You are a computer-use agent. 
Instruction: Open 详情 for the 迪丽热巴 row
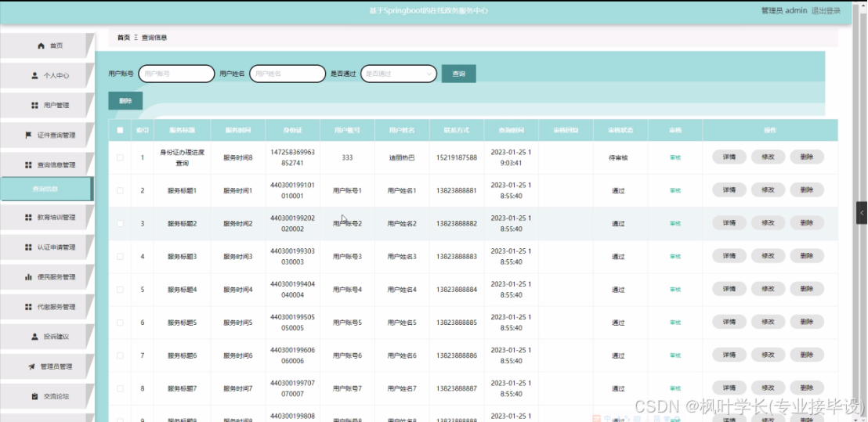tap(729, 157)
